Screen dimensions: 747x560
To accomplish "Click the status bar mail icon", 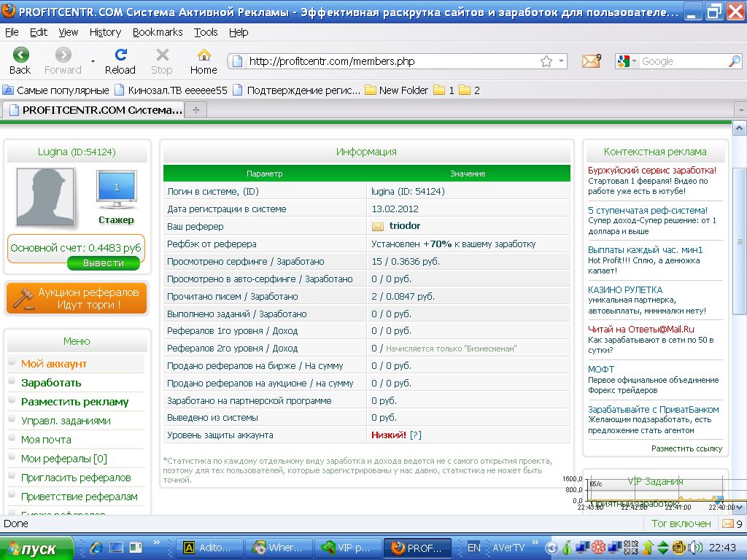I will [727, 524].
